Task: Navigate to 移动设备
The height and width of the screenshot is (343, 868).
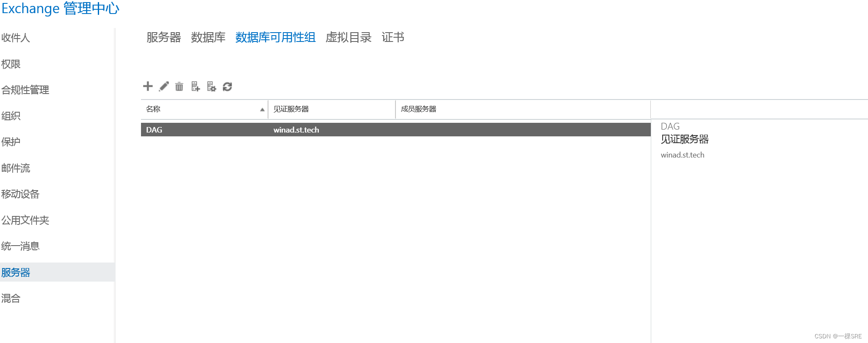Action: coord(20,194)
